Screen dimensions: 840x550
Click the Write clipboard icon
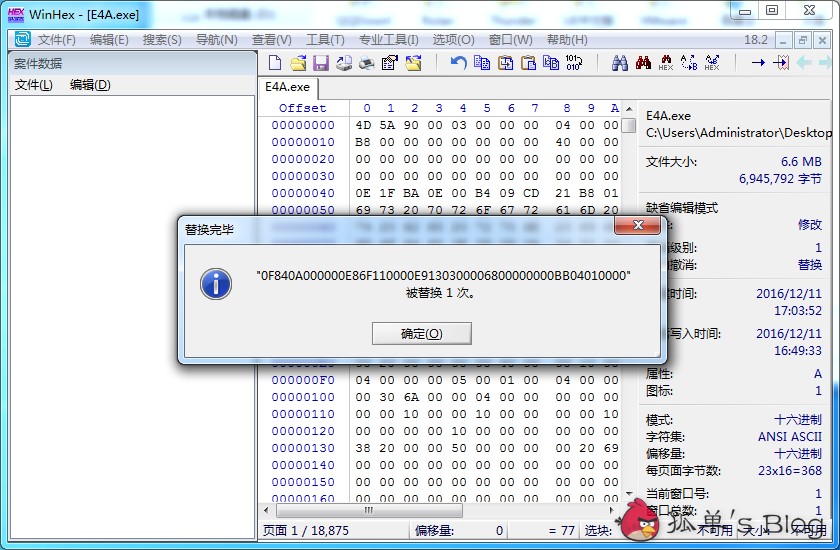551,63
